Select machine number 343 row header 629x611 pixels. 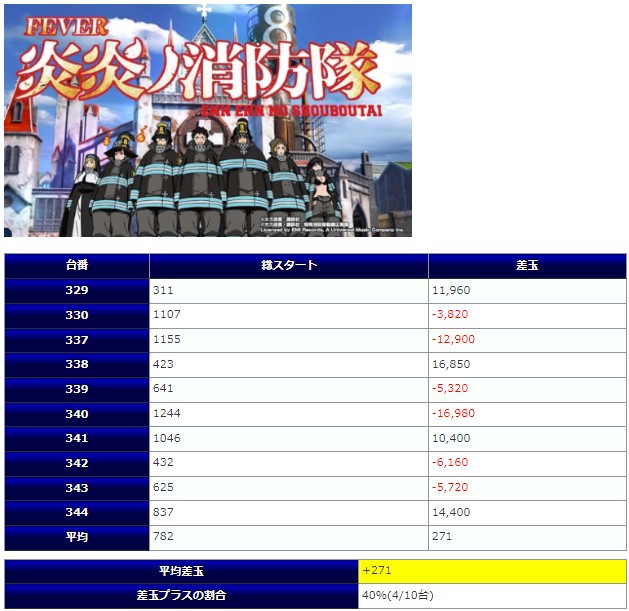77,488
